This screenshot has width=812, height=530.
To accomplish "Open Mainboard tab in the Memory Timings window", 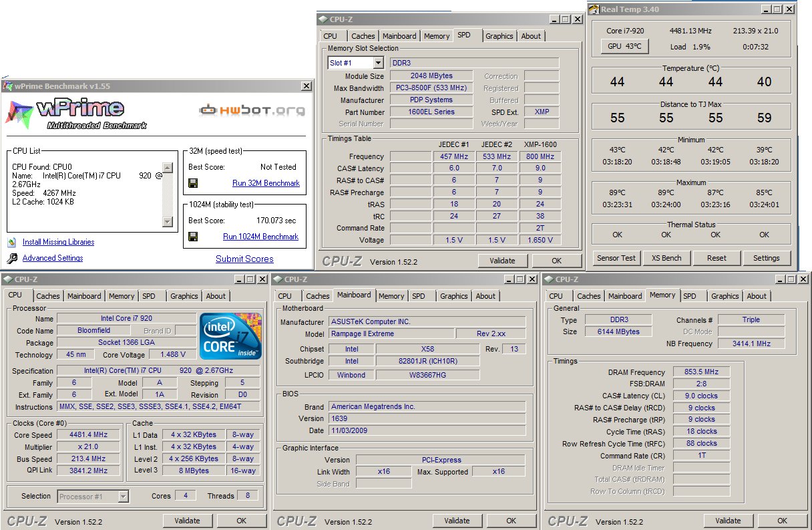I will pyautogui.click(x=625, y=296).
